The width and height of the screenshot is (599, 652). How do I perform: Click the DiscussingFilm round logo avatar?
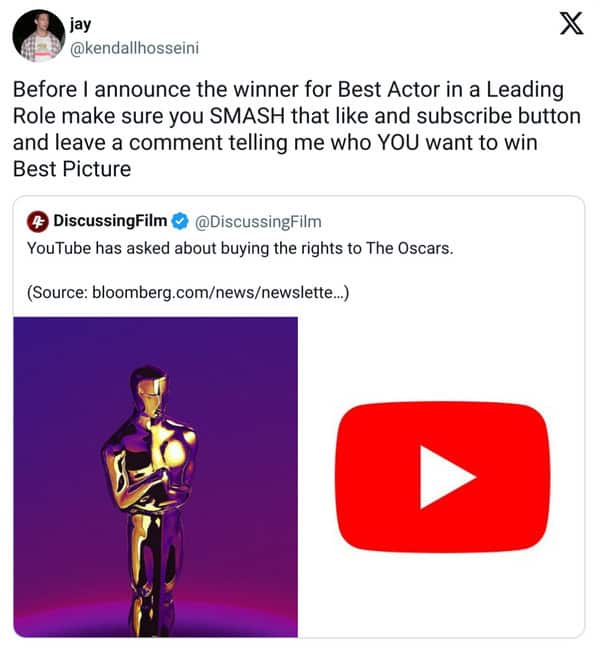[38, 222]
